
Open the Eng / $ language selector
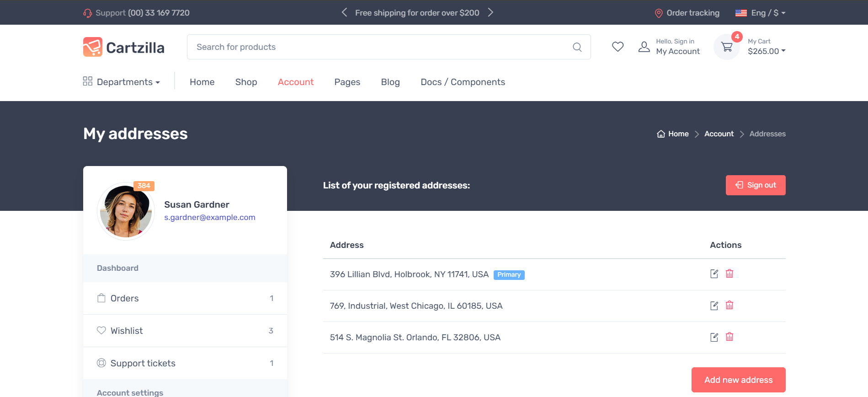(x=761, y=13)
